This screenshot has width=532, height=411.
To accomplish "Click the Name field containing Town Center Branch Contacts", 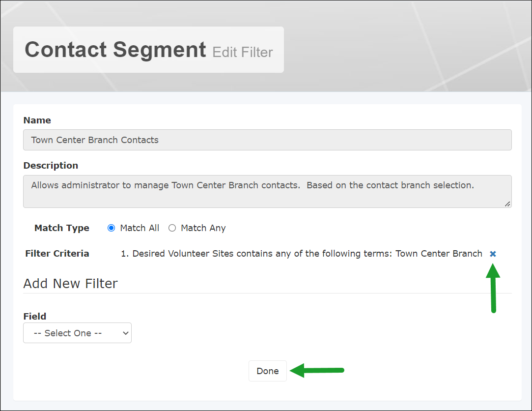I will point(267,140).
